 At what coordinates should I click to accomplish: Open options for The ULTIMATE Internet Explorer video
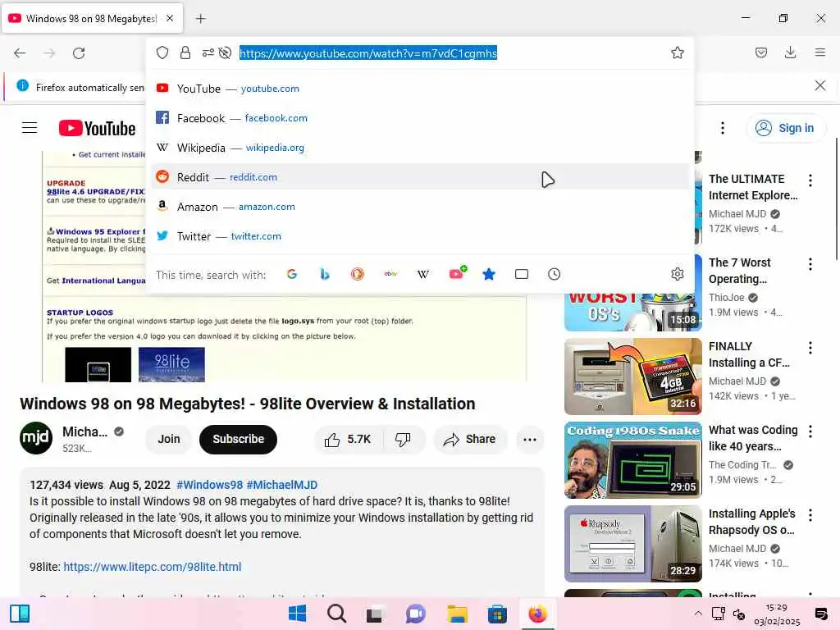point(810,180)
